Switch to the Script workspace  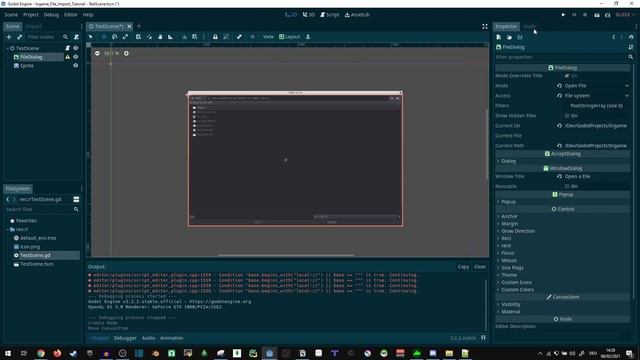pos(329,15)
